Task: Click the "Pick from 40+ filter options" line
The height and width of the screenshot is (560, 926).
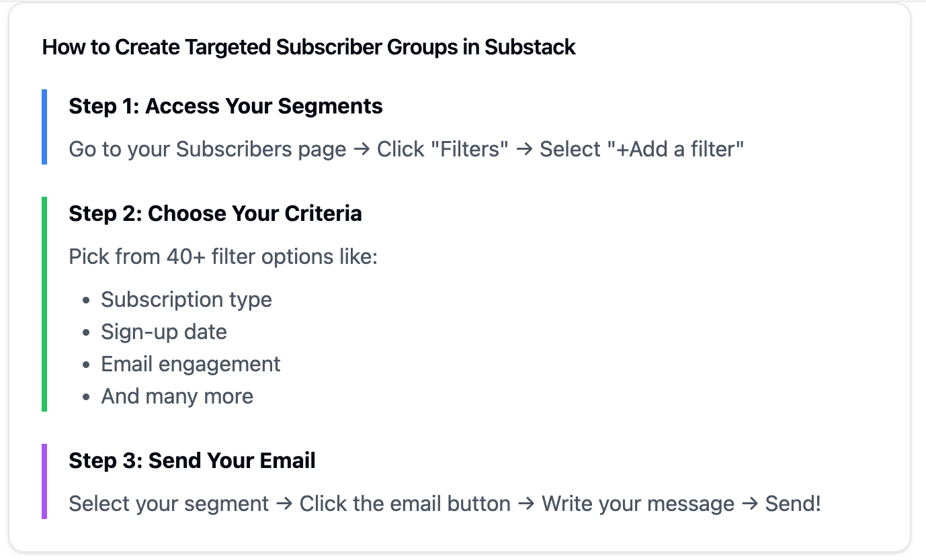Action: click(223, 256)
